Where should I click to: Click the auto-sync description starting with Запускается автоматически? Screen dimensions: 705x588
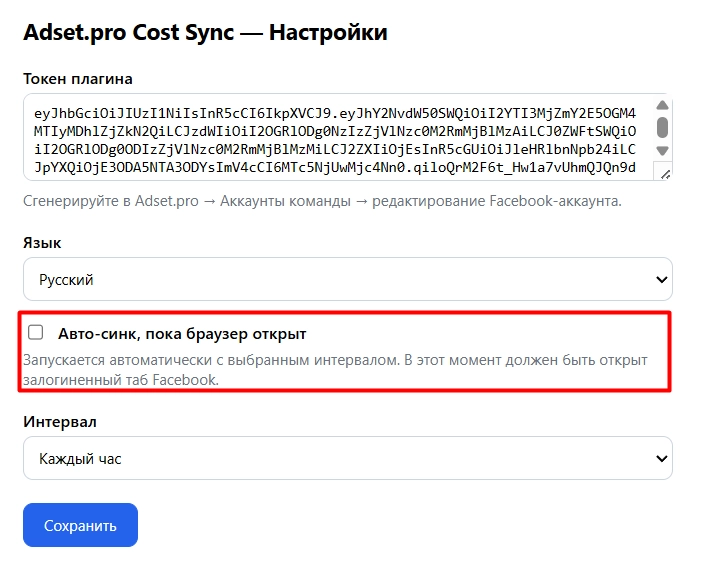pyautogui.click(x=335, y=370)
